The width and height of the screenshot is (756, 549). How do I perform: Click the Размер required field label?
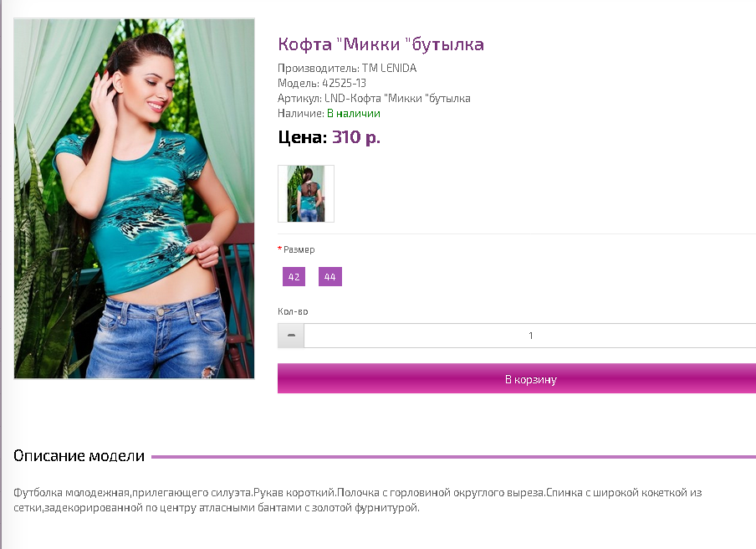tap(299, 249)
